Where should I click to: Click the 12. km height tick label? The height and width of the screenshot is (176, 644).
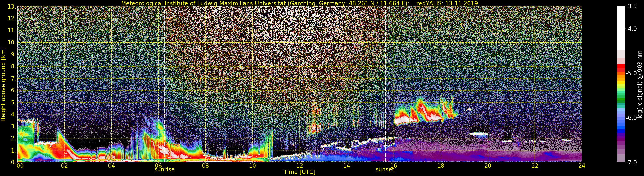(x=12, y=18)
